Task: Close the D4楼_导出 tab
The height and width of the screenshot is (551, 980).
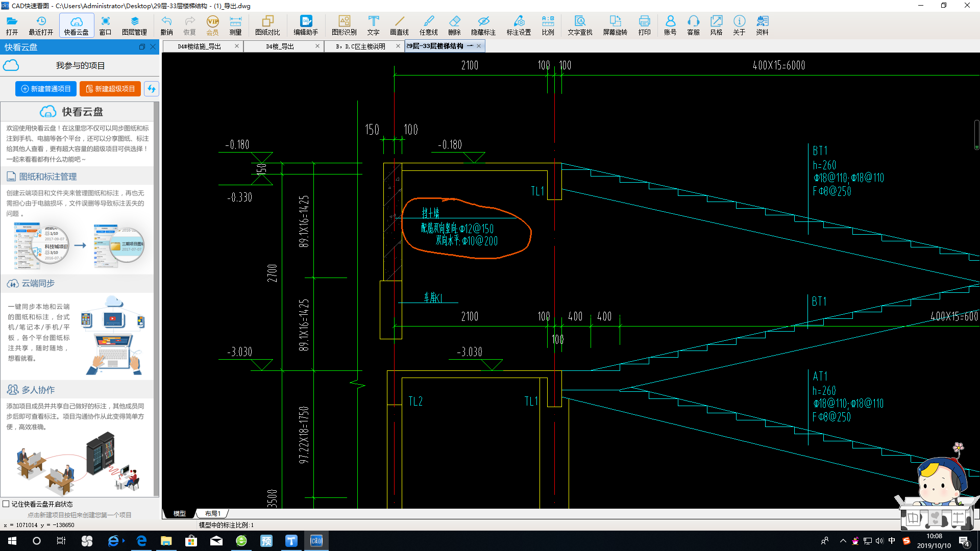Action: 317,46
